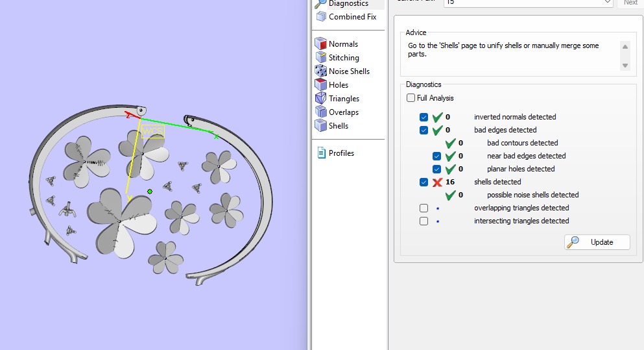Select the Combined Fix icon
This screenshot has width=644, height=350.
point(321,17)
